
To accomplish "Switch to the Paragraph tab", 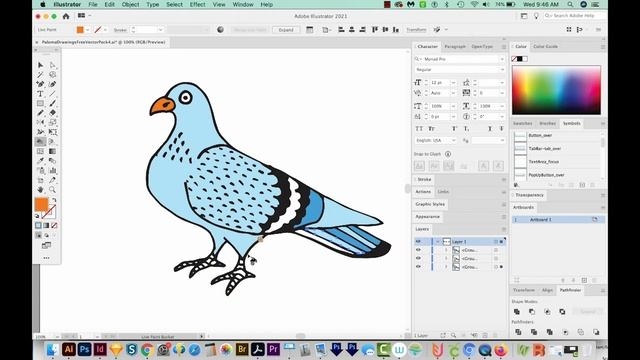I will pos(455,47).
